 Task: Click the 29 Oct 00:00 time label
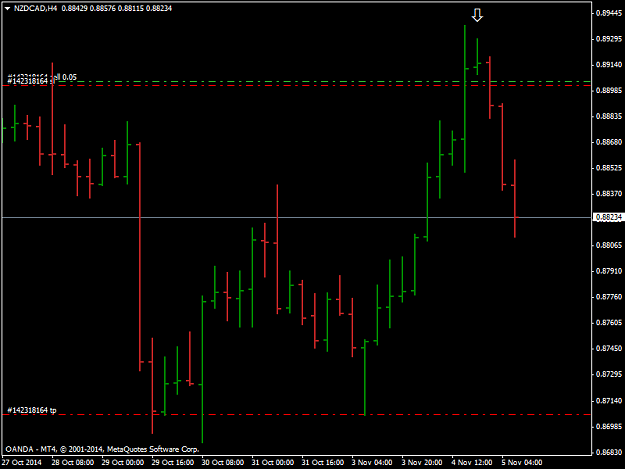(x=123, y=462)
